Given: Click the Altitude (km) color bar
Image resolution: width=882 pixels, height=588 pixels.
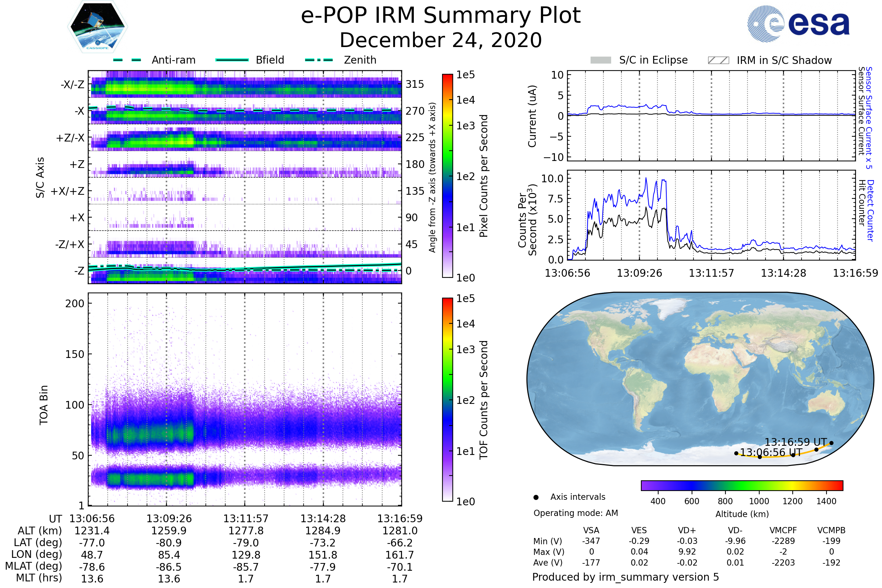Looking at the screenshot, I should (742, 485).
